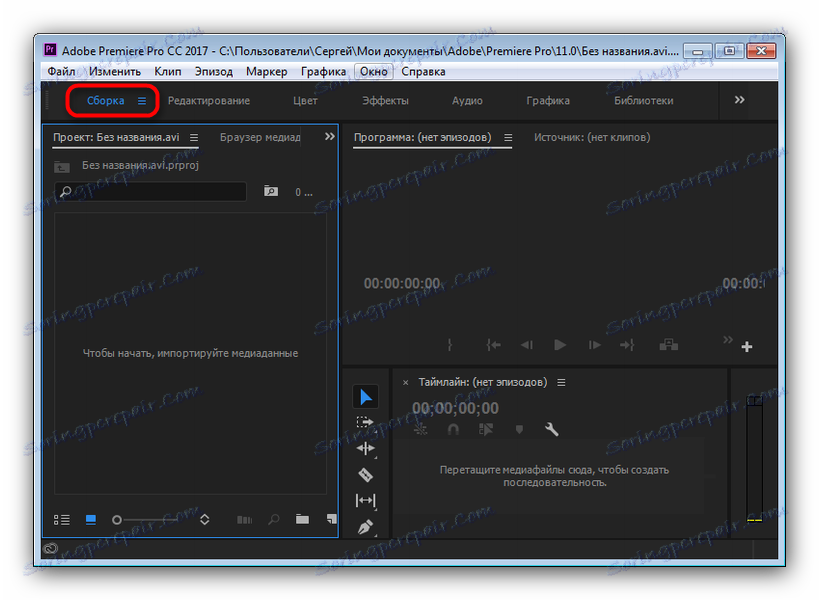Click the Creative Cloud status icon
This screenshot has width=819, height=600.
(51, 548)
